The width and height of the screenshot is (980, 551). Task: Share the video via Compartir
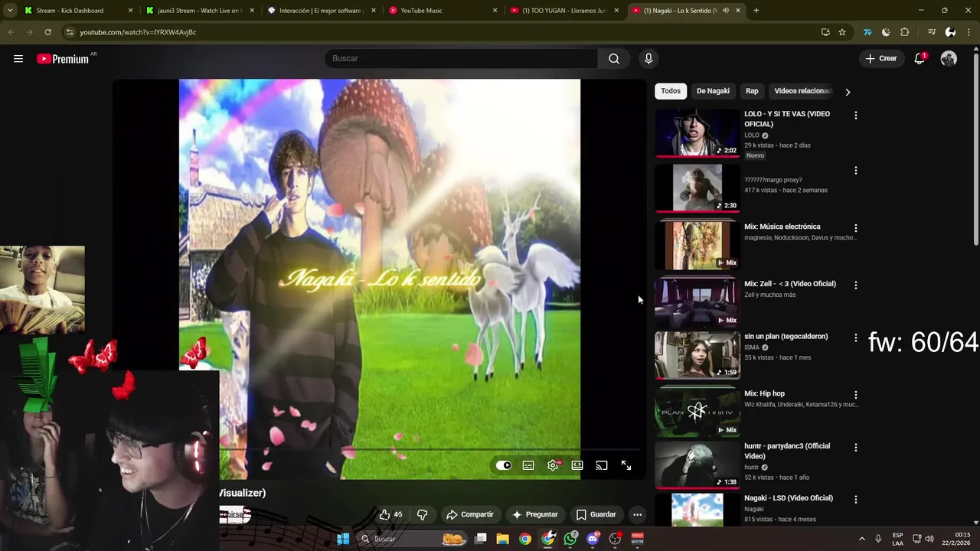pyautogui.click(x=470, y=514)
